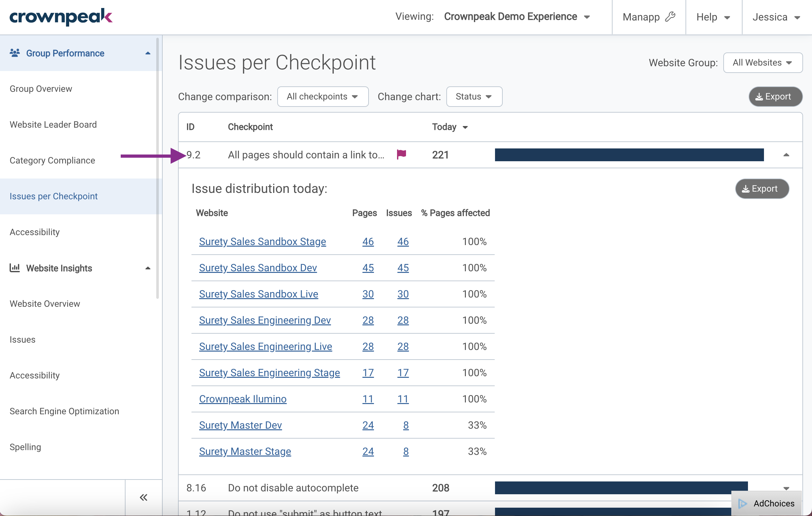This screenshot has height=516, width=812.
Task: Click 'Do not disable autocomplete' checkpoint text
Action: coord(293,488)
